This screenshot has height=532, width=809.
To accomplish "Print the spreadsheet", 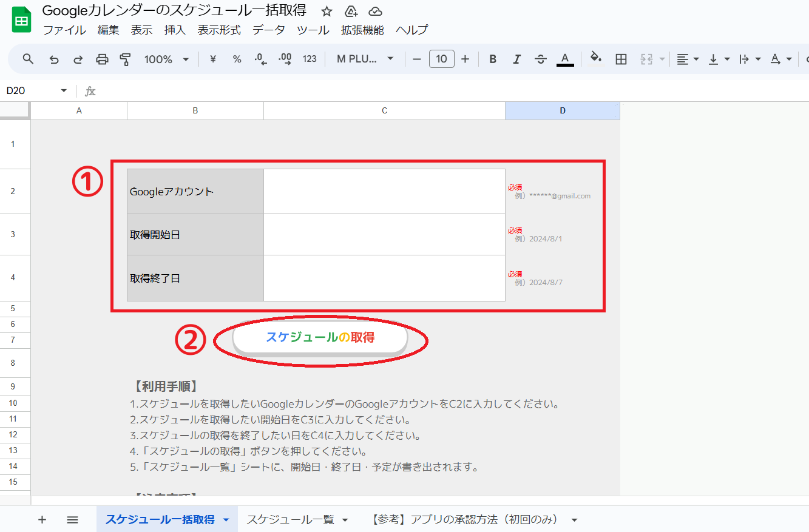I will (102, 59).
